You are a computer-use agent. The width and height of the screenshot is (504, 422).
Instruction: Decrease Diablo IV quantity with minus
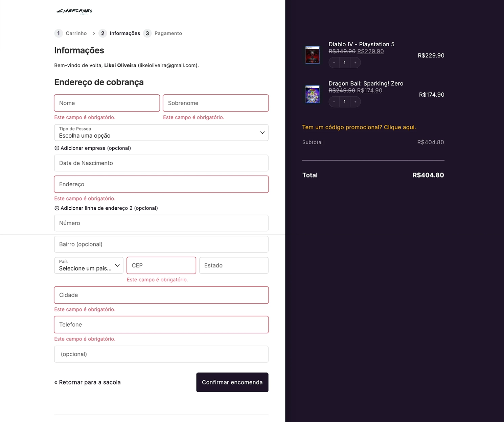[x=334, y=63]
